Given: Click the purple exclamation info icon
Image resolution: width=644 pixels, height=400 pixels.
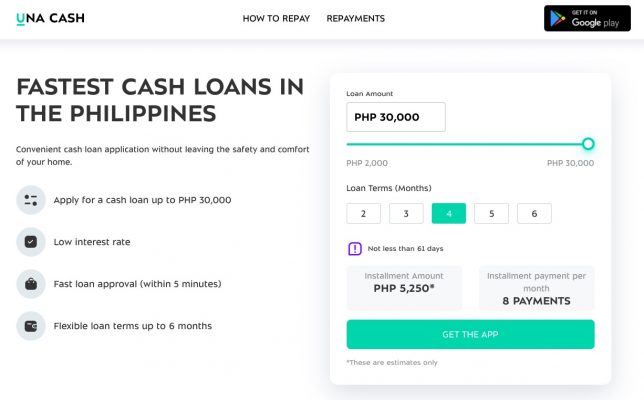Looking at the screenshot, I should coord(354,248).
